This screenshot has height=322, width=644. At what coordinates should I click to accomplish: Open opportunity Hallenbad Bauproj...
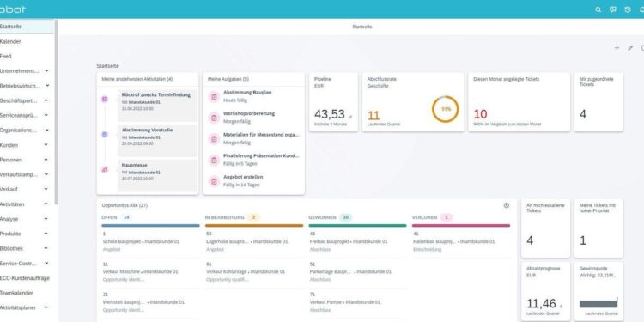point(461,241)
